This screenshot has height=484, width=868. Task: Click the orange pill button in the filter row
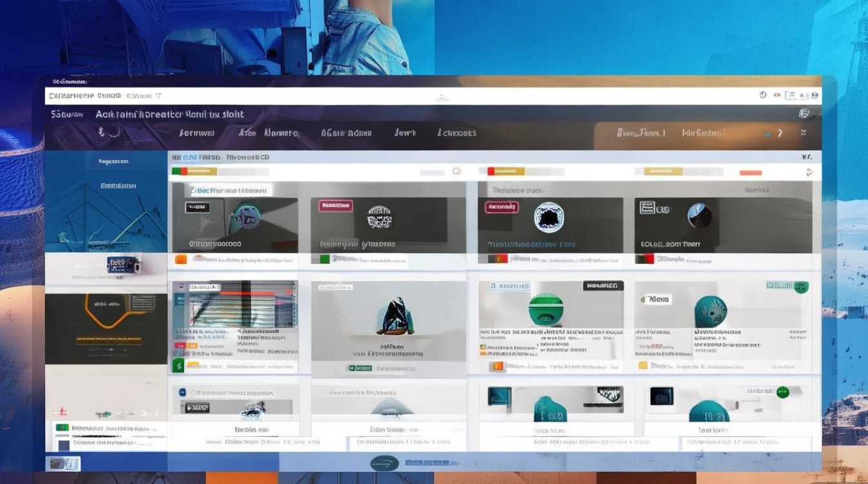click(750, 172)
